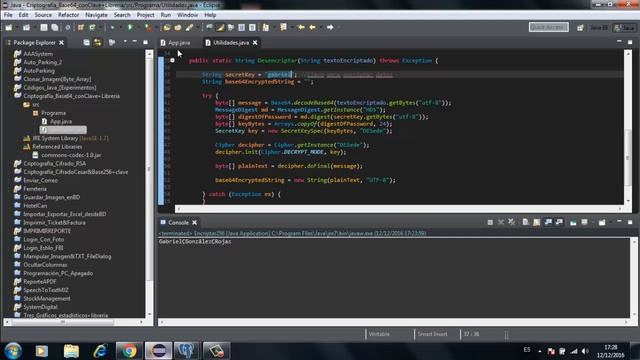Click the Terminate console icon
Image resolution: width=640 pixels, height=360 pixels.
click(x=490, y=222)
